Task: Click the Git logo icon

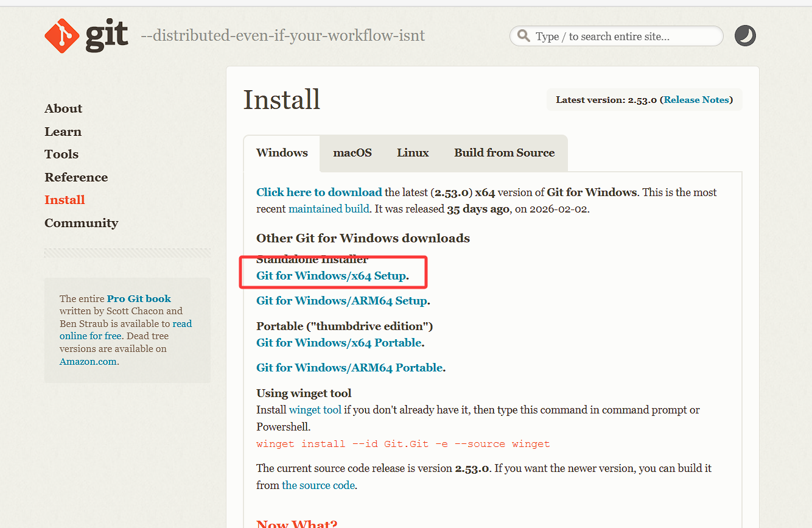Action: click(x=62, y=36)
